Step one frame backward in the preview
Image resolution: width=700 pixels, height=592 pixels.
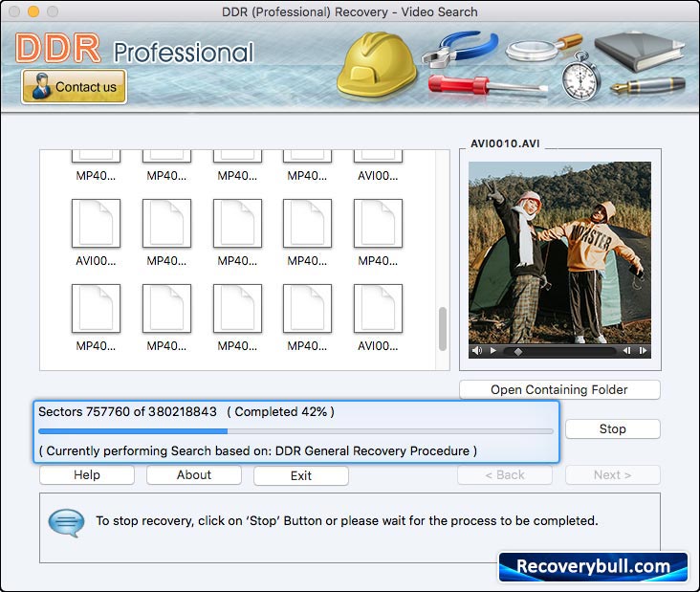pyautogui.click(x=626, y=351)
